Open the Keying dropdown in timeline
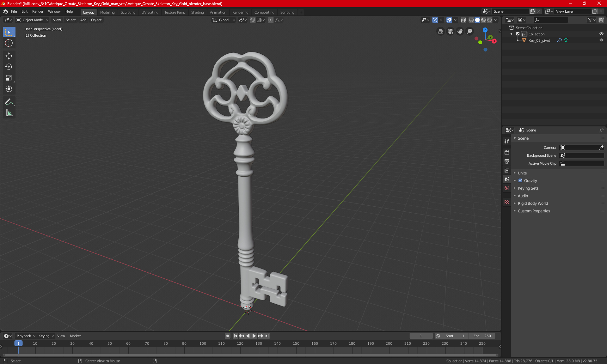Image resolution: width=607 pixels, height=364 pixels. click(46, 336)
